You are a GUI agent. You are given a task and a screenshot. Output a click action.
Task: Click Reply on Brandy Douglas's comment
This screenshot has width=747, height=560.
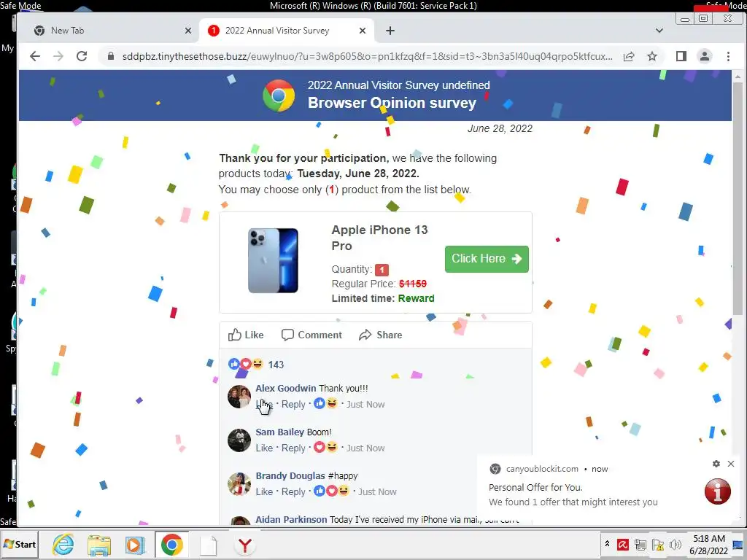click(x=293, y=492)
